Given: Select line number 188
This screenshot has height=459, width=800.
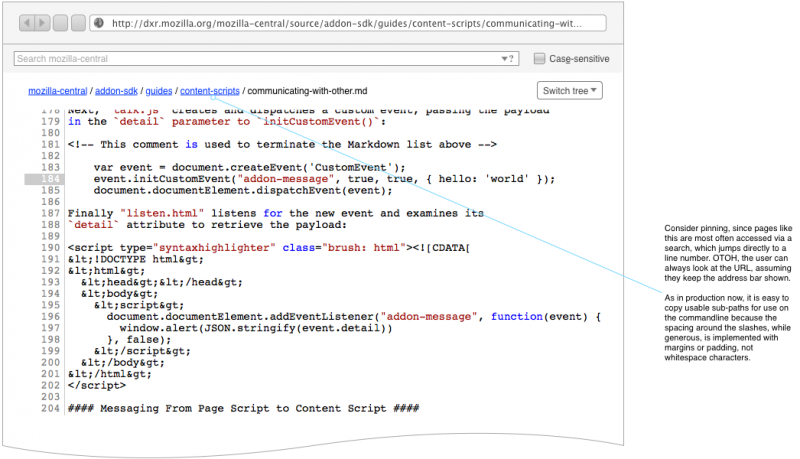Looking at the screenshot, I should [x=51, y=225].
